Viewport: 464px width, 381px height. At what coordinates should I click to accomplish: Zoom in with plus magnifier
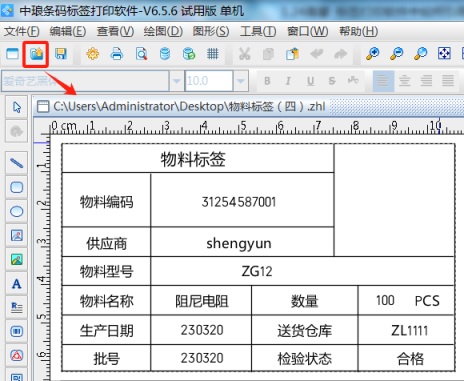click(372, 54)
